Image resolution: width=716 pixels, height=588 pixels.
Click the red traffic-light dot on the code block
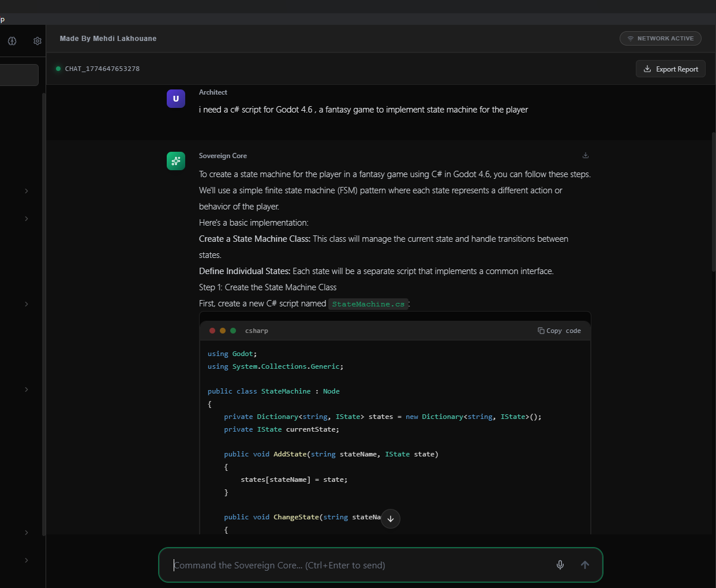coord(212,330)
